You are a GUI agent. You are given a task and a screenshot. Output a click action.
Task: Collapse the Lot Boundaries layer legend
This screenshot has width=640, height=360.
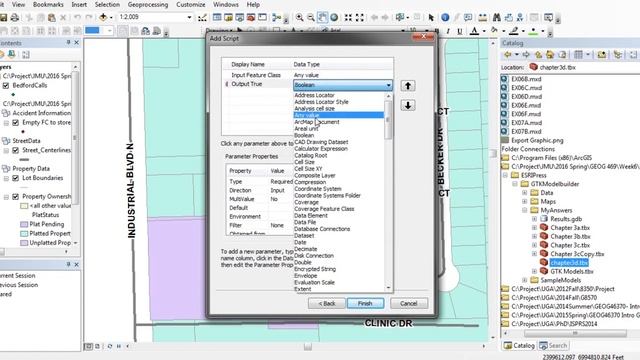point(6,178)
